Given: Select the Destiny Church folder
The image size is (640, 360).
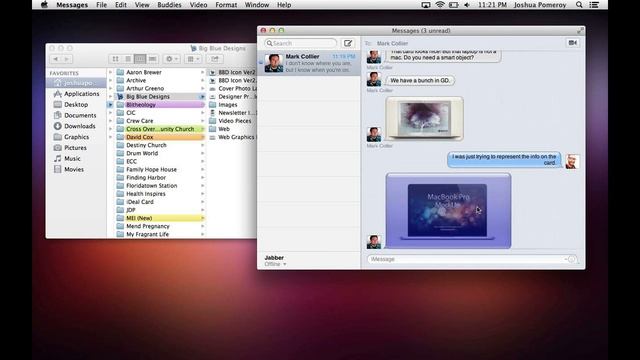Looking at the screenshot, I should tap(160, 145).
